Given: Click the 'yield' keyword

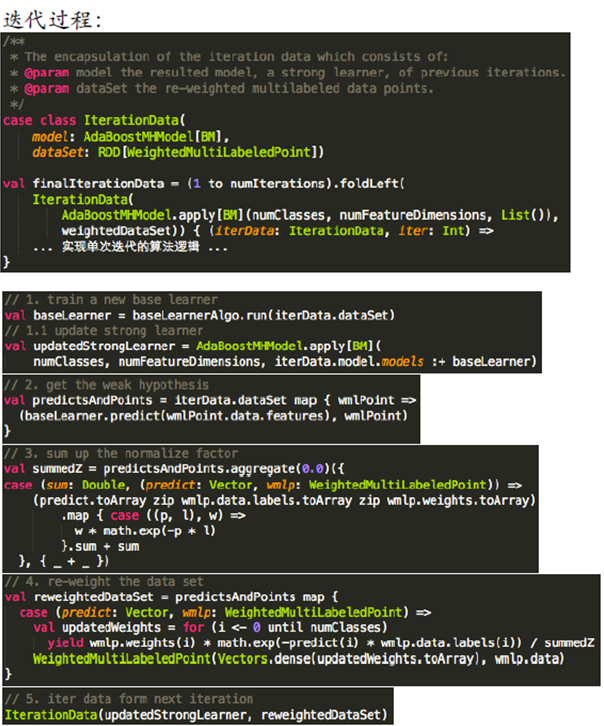Looking at the screenshot, I should [x=65, y=643].
